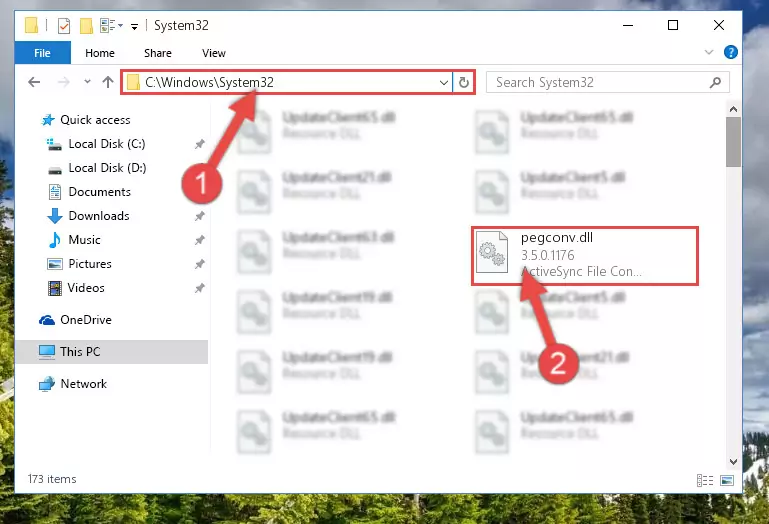Click the 173 items status text
The height and width of the screenshot is (524, 769).
coord(52,479)
